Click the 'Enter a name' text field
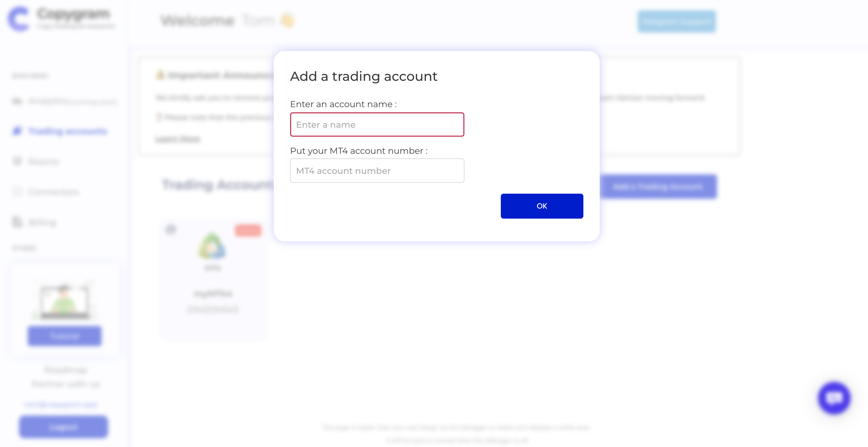Image resolution: width=868 pixels, height=447 pixels. (377, 124)
